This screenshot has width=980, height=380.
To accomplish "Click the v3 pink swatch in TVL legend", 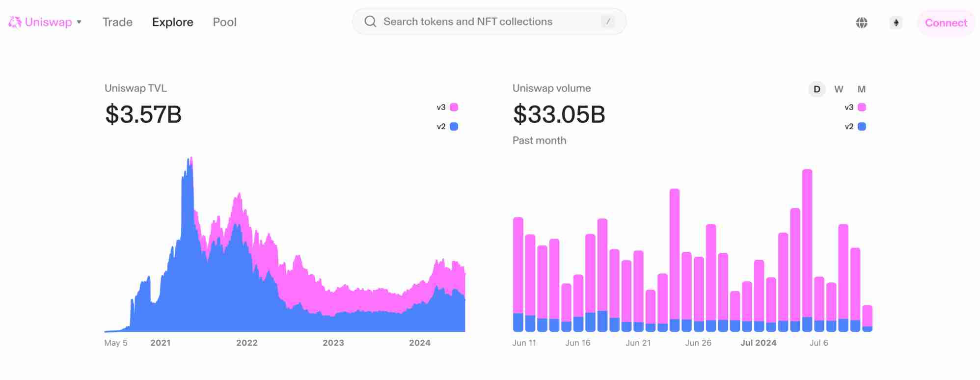I will 454,107.
